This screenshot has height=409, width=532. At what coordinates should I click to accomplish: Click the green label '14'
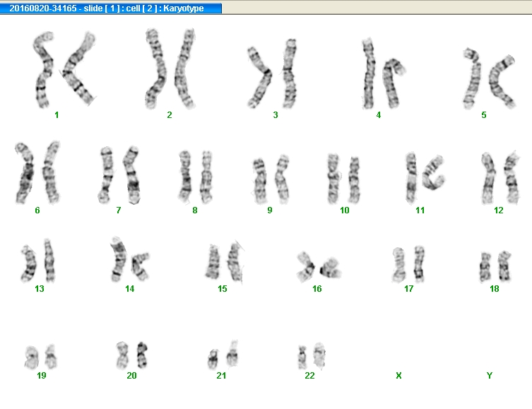click(x=129, y=289)
